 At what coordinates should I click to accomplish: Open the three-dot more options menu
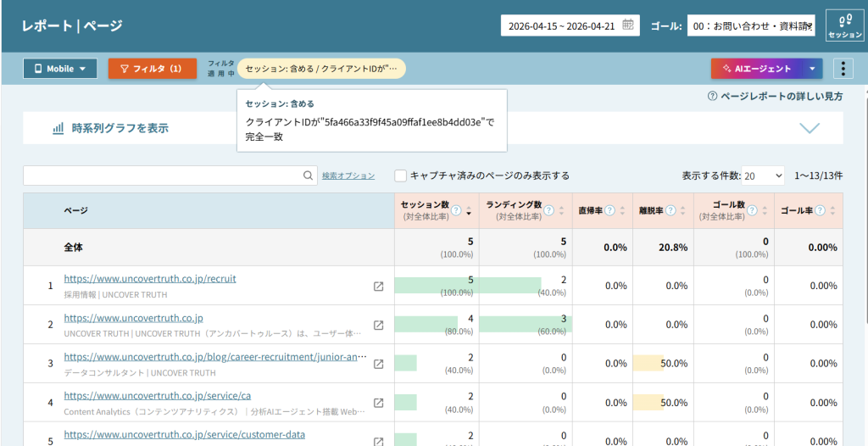(x=843, y=69)
